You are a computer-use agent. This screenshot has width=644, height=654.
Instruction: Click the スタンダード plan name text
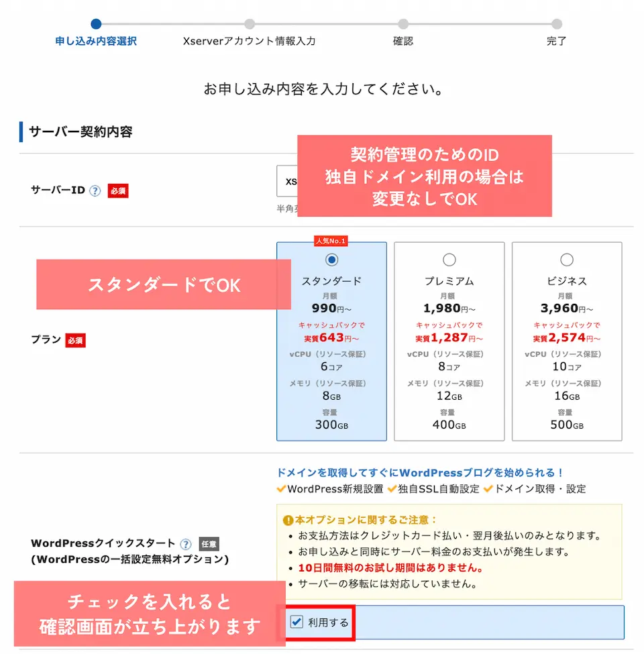[331, 281]
